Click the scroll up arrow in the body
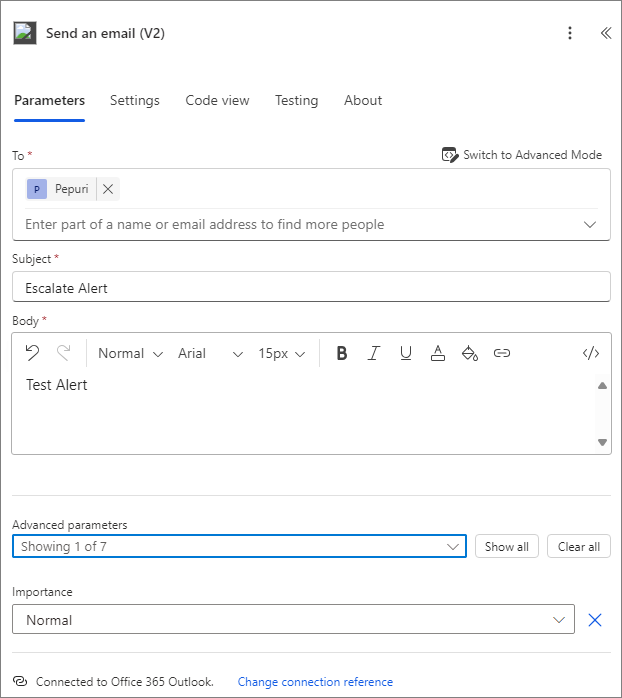622x698 pixels. (602, 386)
